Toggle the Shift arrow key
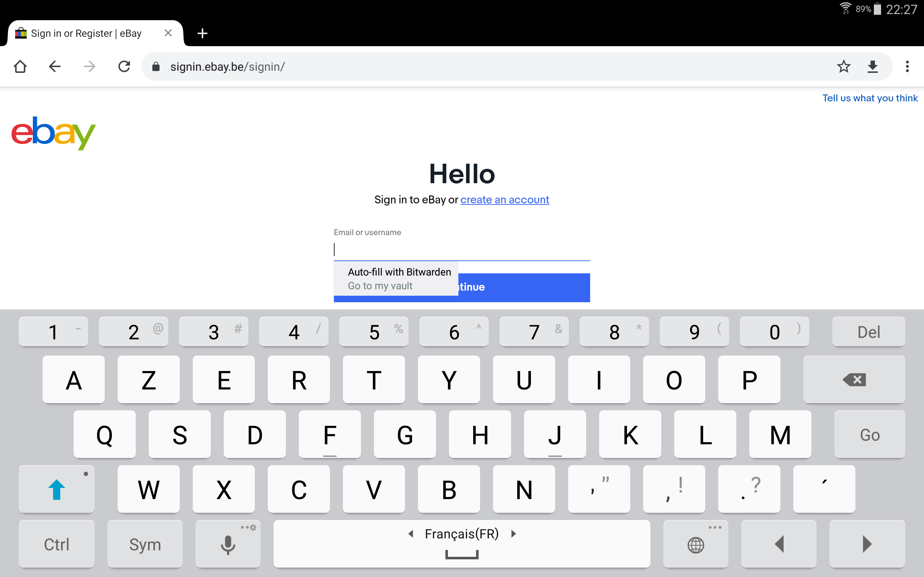The height and width of the screenshot is (577, 924). pyautogui.click(x=57, y=489)
